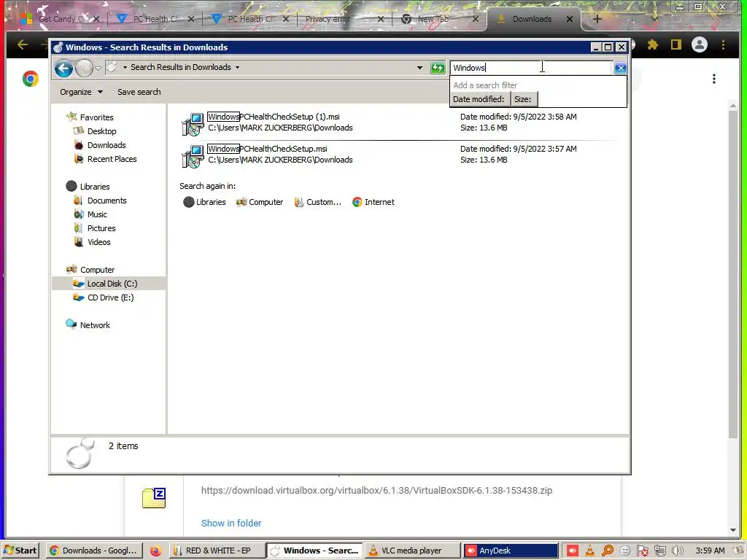Click Save search in the toolbar
This screenshot has width=747, height=560.
(139, 92)
